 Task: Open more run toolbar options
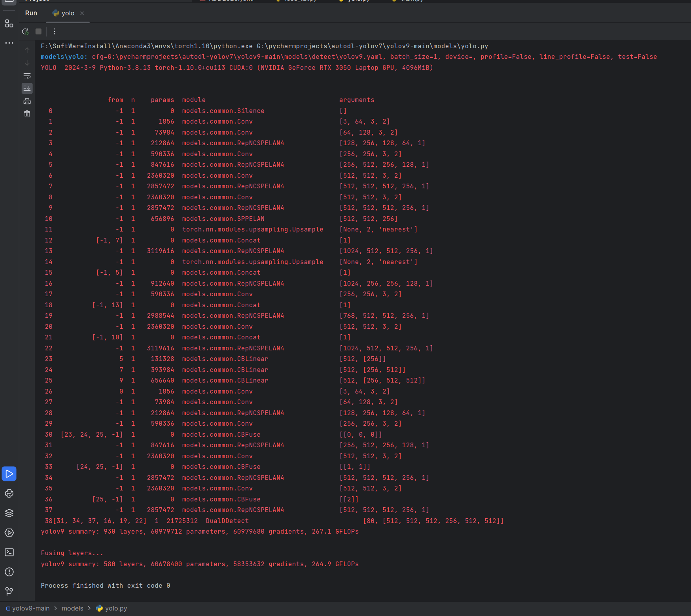[55, 31]
